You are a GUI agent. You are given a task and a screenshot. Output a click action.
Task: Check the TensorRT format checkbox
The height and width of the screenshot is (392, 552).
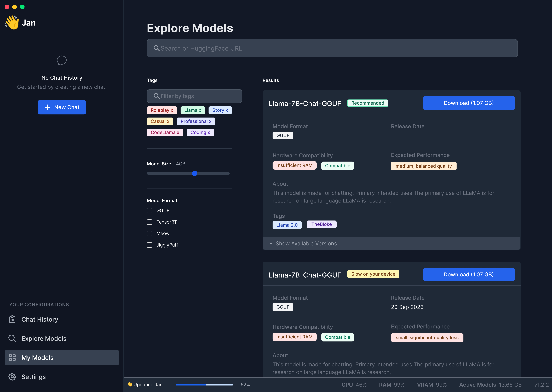click(x=150, y=222)
